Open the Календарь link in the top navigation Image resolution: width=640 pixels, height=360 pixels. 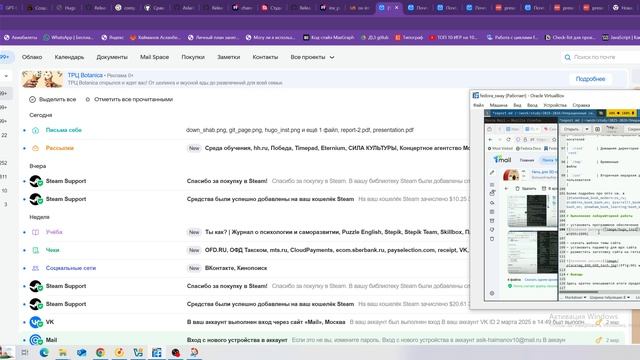[69, 57]
